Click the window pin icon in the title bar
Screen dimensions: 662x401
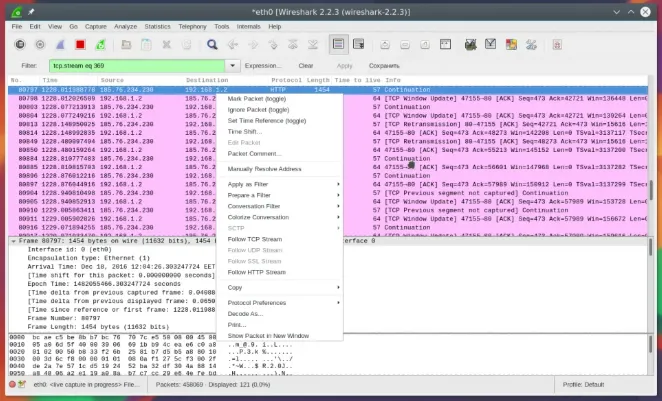[x=31, y=12]
